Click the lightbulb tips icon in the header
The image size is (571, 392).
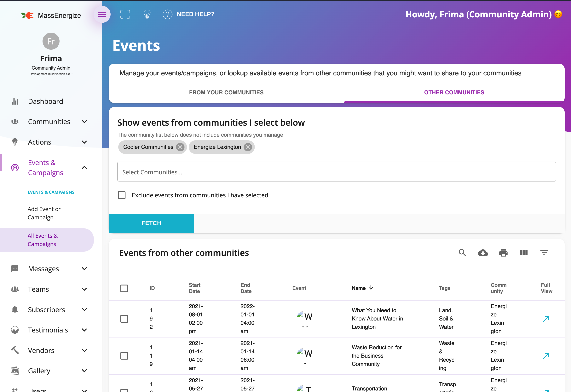coord(147,14)
